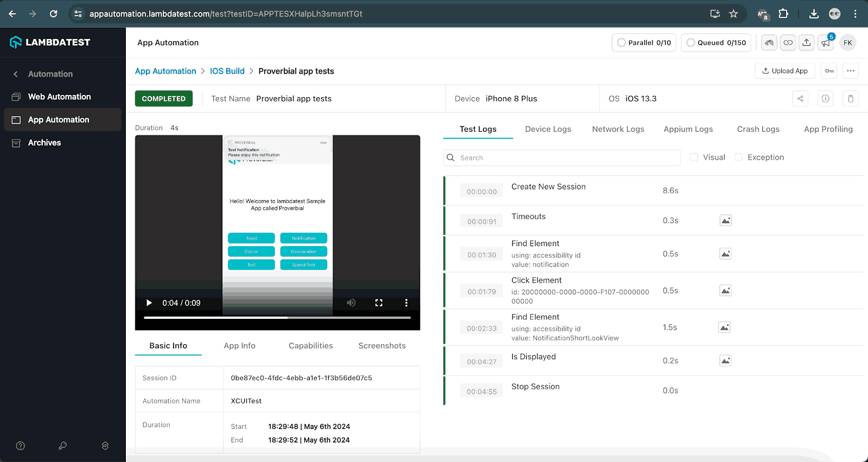Enter video fullscreen mode
The height and width of the screenshot is (462, 868).
(x=379, y=303)
